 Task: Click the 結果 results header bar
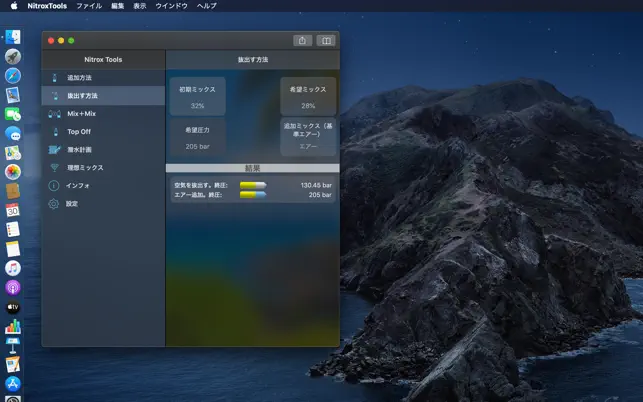click(x=253, y=168)
